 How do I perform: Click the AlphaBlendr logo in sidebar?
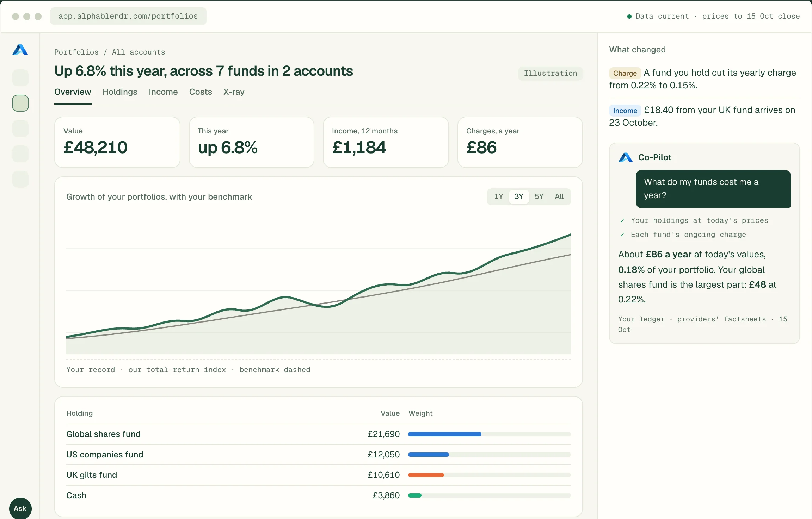(x=20, y=50)
